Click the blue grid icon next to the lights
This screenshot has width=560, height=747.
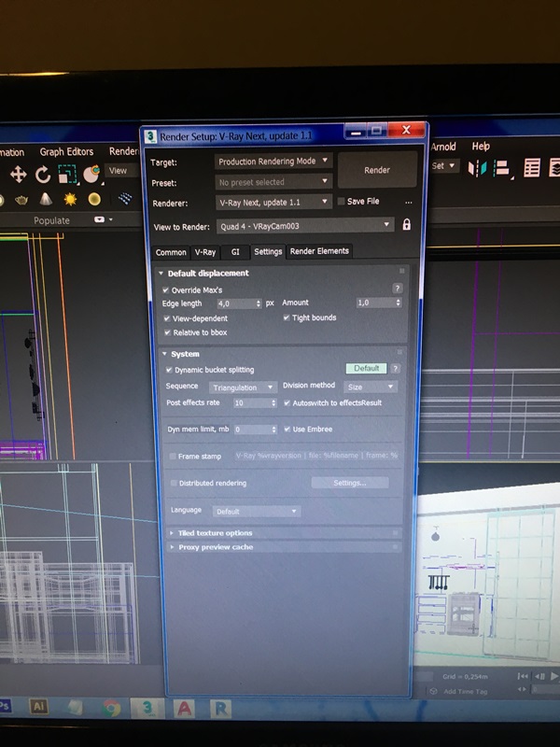[125, 198]
